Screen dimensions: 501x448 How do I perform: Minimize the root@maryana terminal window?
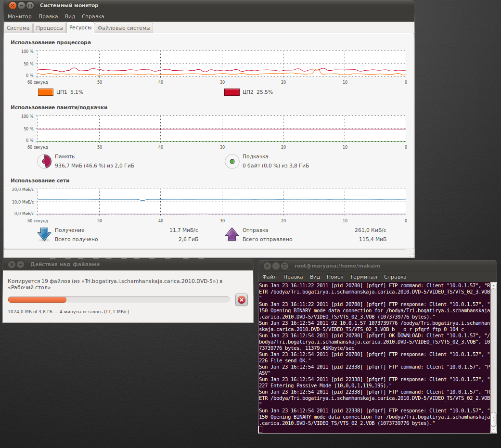point(276,266)
